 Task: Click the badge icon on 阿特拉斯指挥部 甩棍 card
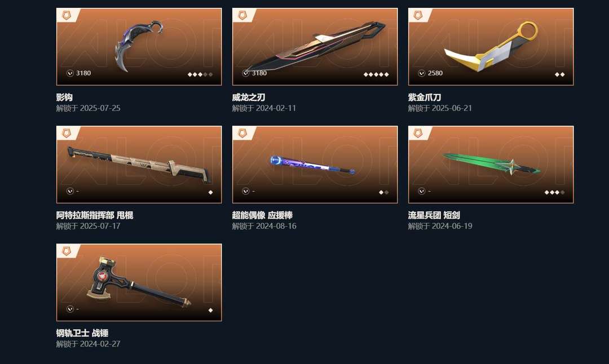[x=67, y=134]
